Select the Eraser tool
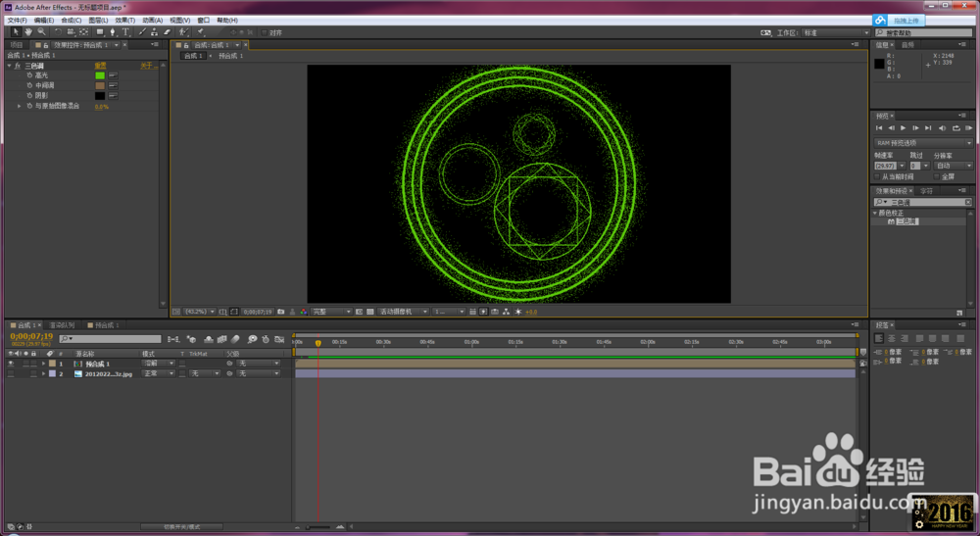The image size is (980, 536). pos(167,32)
